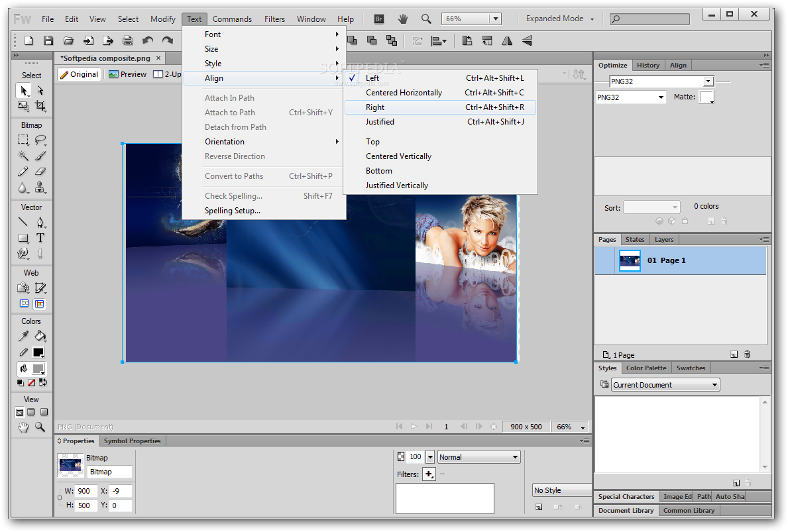This screenshot has height=532, width=788.
Task: Switch to the Swatches tab
Action: [x=691, y=368]
